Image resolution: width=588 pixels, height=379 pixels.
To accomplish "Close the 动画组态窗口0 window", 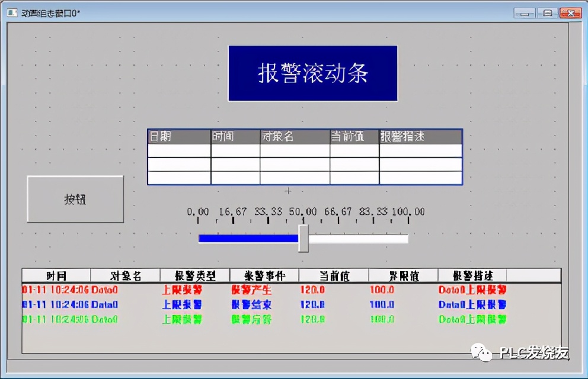I will pyautogui.click(x=570, y=14).
